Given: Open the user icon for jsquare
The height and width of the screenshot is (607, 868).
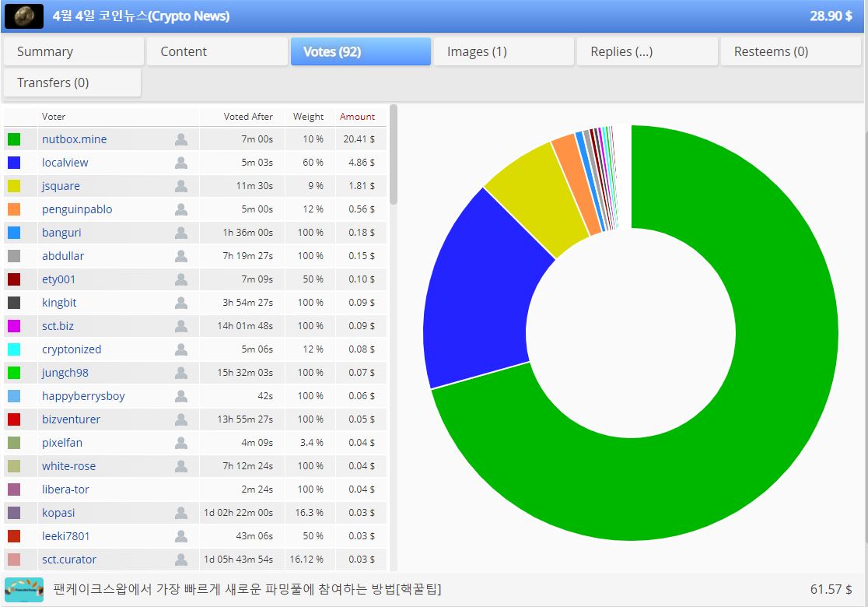Looking at the screenshot, I should (x=181, y=186).
